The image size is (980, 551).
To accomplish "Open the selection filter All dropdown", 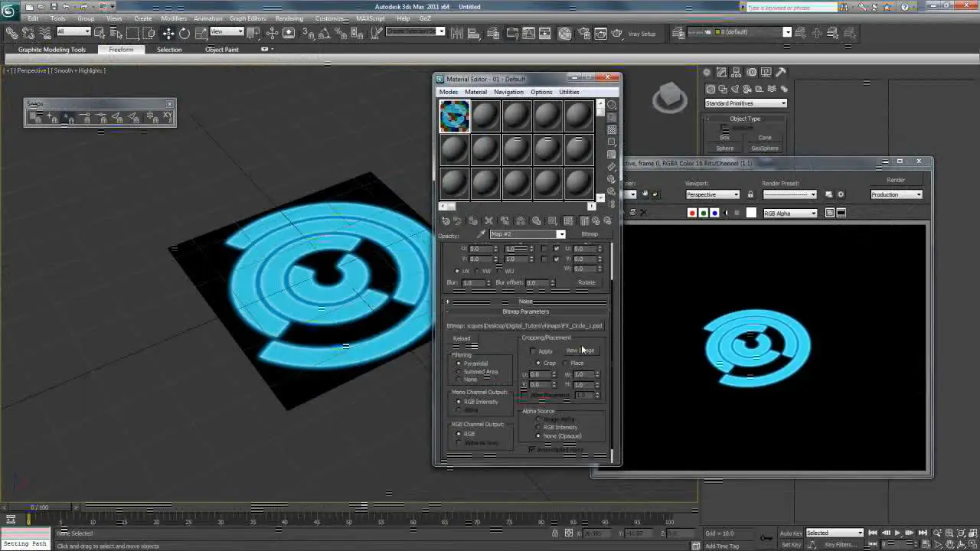I will tap(73, 32).
